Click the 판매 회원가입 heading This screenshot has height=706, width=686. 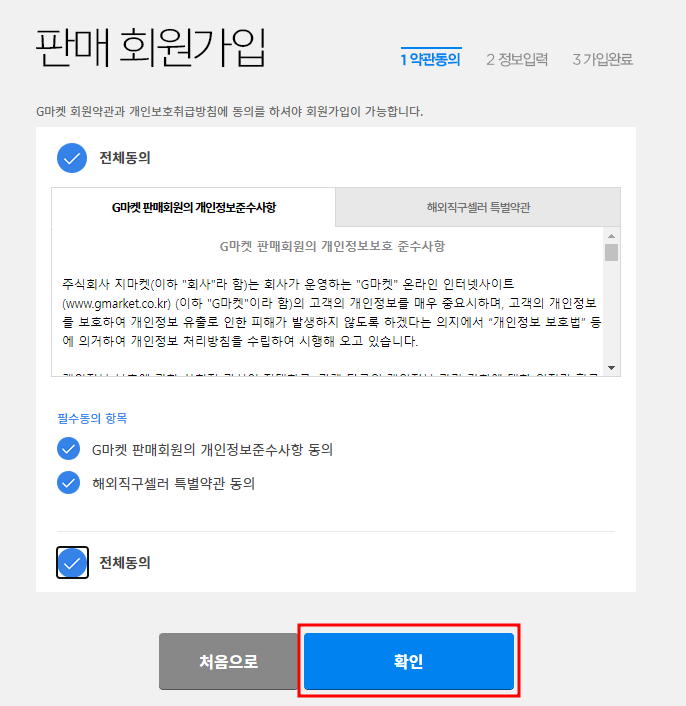tap(151, 48)
